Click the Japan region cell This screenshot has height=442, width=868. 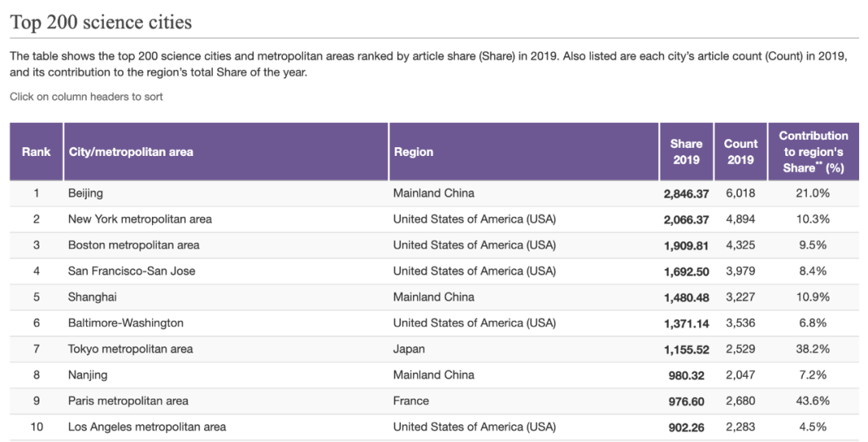click(409, 349)
